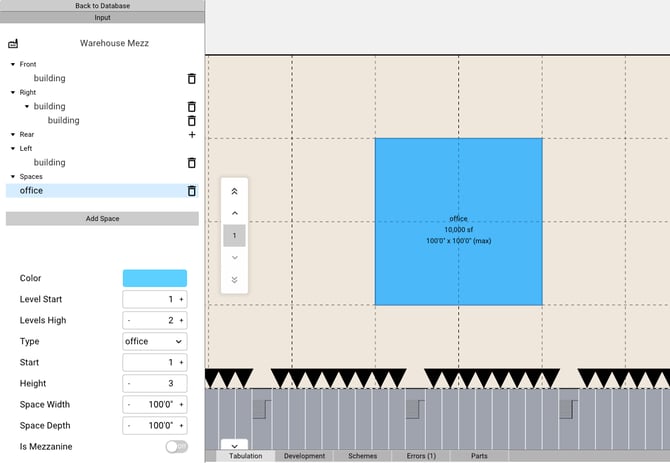Jump to top level with double-up chevron
Image resolution: width=670 pixels, height=463 pixels.
click(234, 190)
